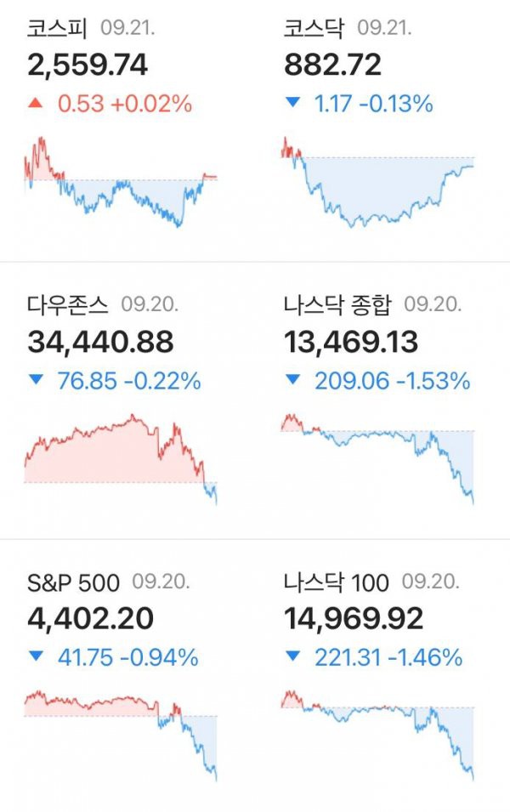510x812 pixels.
Task: Open the 코스닥 index title
Action: [314, 27]
